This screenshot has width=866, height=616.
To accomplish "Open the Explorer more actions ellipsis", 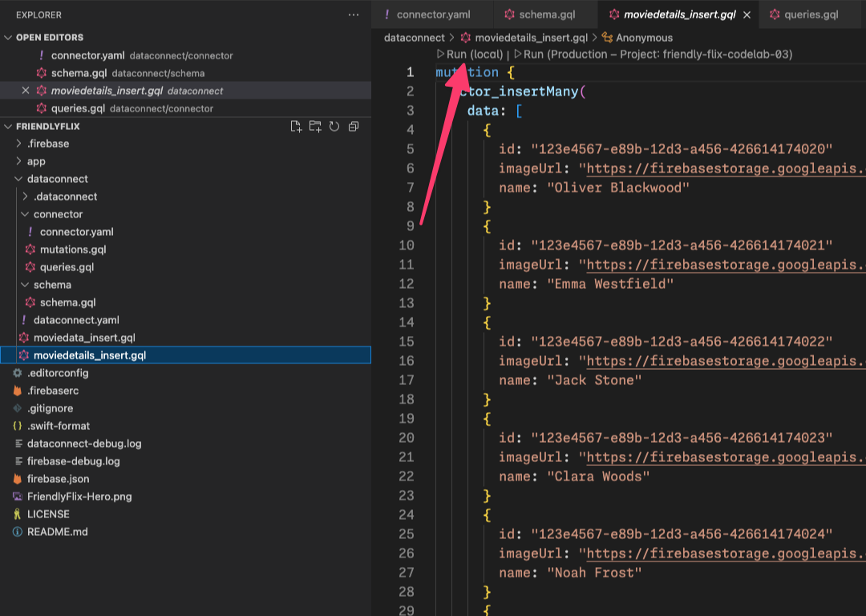I will [354, 15].
